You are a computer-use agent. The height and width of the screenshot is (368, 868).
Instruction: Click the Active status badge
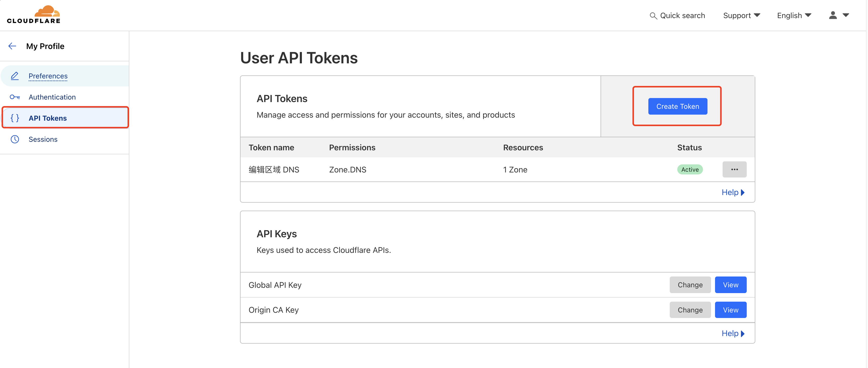[x=690, y=169]
